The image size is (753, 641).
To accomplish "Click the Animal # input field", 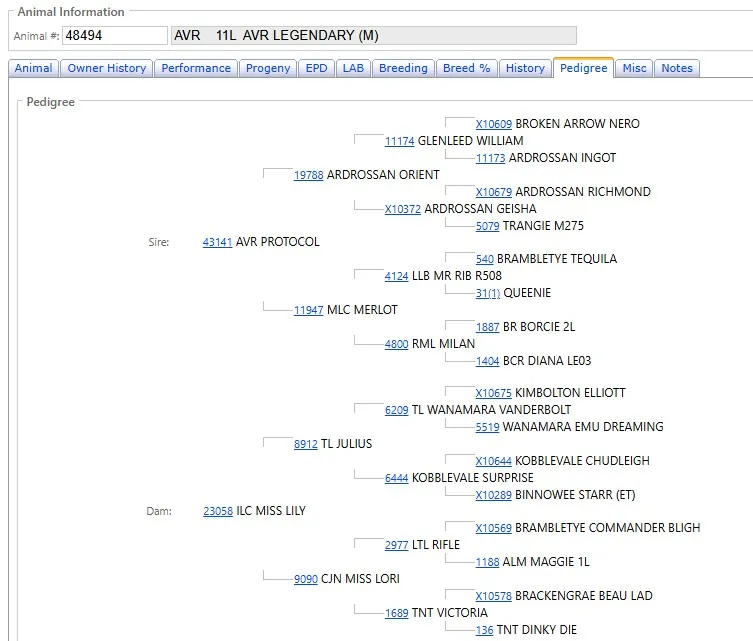I will 115,36.
